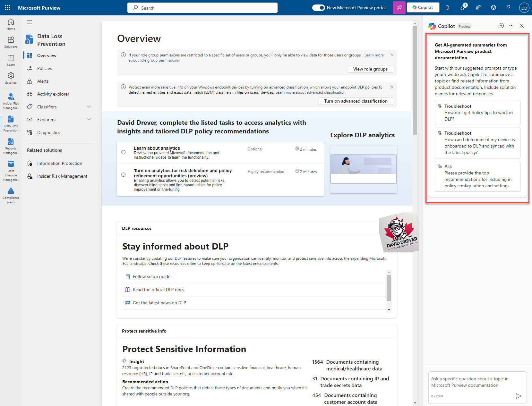The height and width of the screenshot is (406, 532).
Task: Click View role groups button
Action: [x=370, y=69]
